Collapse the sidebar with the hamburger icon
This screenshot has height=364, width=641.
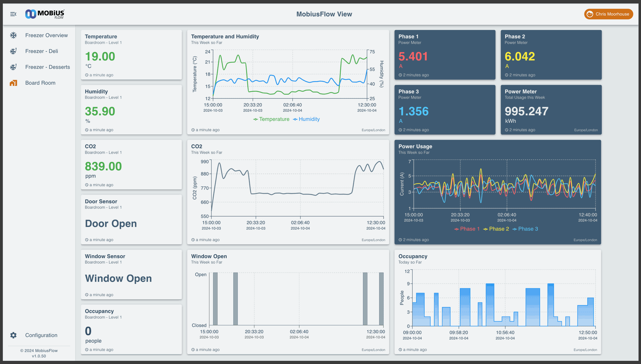click(x=13, y=14)
